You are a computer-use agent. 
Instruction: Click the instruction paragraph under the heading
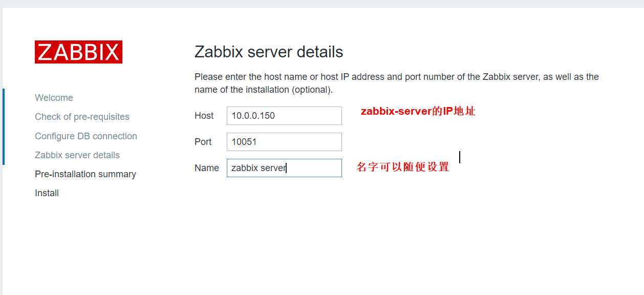[x=397, y=83]
